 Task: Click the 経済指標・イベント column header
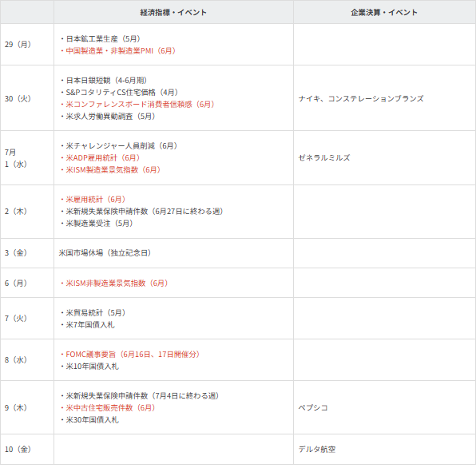tap(173, 13)
